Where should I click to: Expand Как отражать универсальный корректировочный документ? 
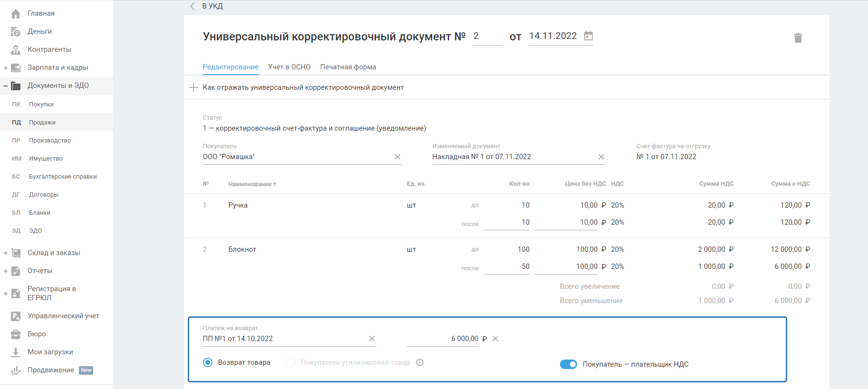click(x=193, y=87)
